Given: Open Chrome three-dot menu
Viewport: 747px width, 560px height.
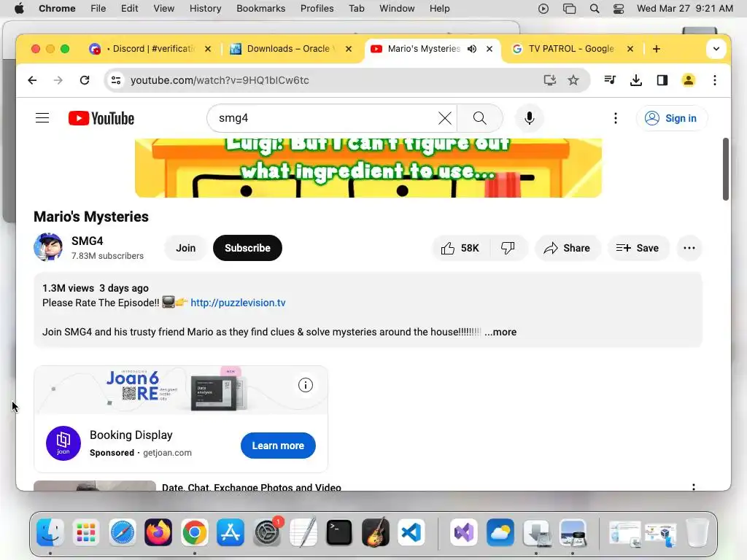Looking at the screenshot, I should tap(715, 80).
